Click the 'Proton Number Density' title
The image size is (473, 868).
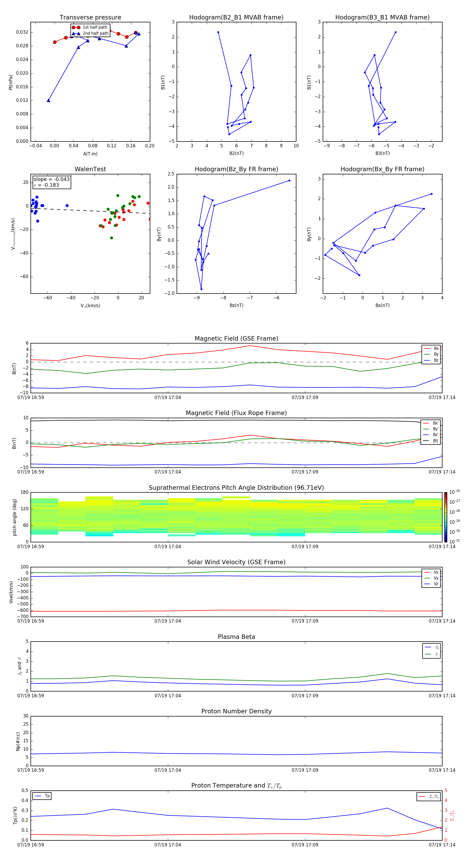tap(236, 711)
